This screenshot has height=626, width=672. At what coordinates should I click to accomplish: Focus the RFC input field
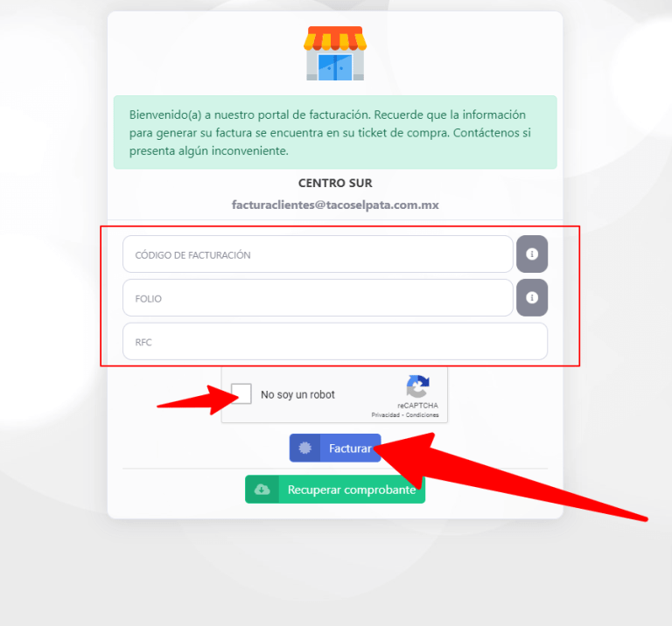335,341
